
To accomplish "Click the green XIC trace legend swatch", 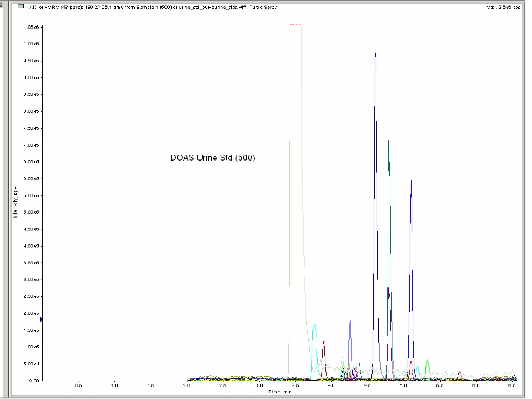I will [x=21, y=6].
